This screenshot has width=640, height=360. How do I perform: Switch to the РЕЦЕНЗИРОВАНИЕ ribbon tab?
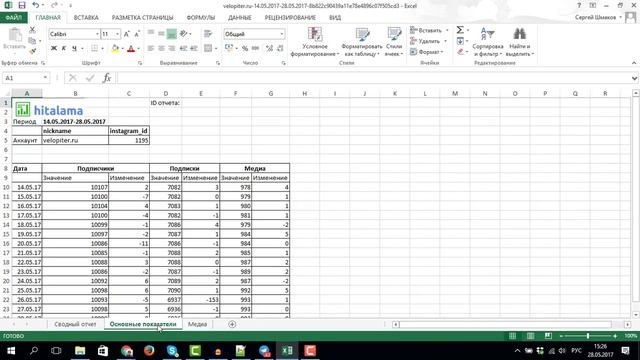pos(290,18)
